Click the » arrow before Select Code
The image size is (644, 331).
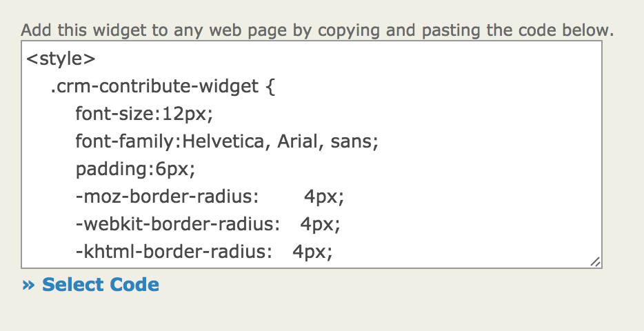29,285
